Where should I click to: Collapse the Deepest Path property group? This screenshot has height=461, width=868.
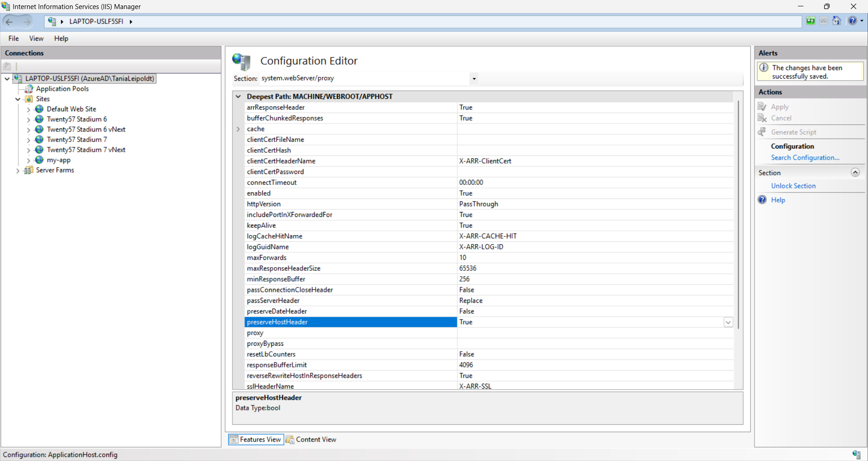click(x=238, y=96)
